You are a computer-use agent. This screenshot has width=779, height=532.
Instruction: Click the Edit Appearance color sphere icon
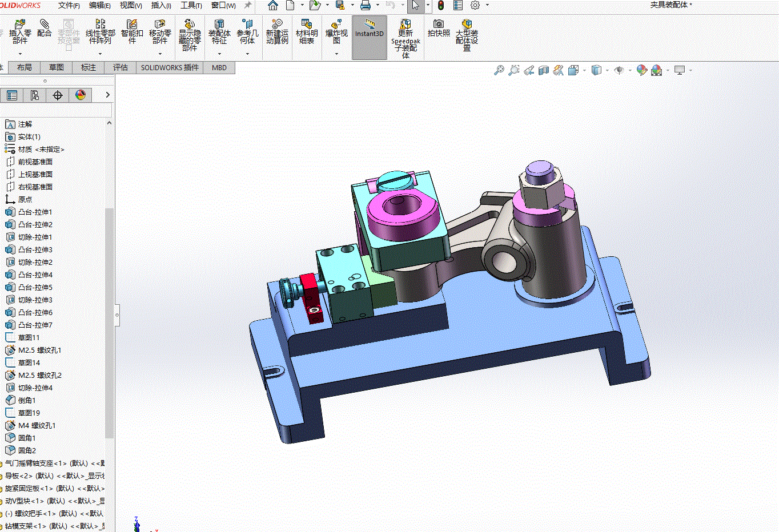point(642,70)
